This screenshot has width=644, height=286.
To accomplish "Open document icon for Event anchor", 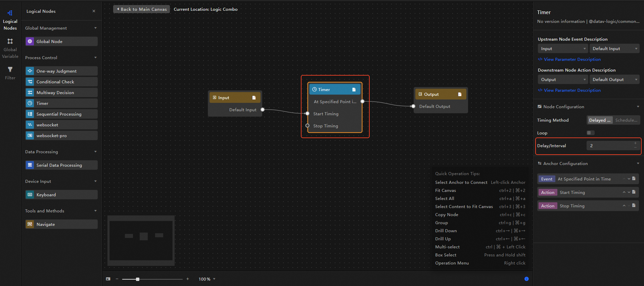I will pos(634,178).
